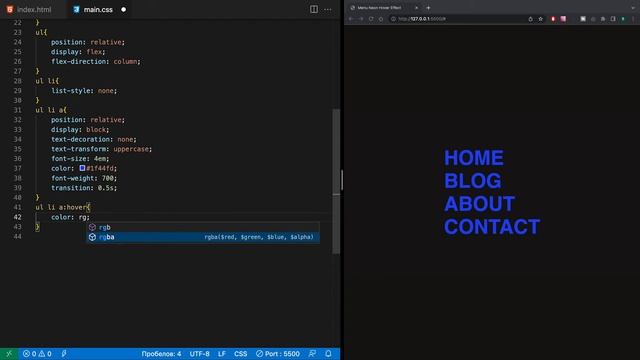Image resolution: width=640 pixels, height=360 pixels.
Task: Choose the rgba autocomplete suggestion
Action: [x=203, y=237]
